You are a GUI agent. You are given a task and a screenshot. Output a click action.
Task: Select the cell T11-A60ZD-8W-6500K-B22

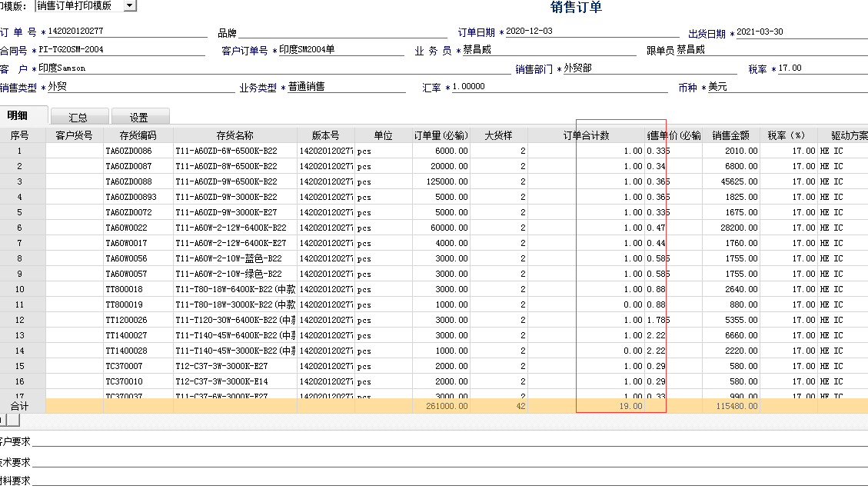click(x=234, y=166)
